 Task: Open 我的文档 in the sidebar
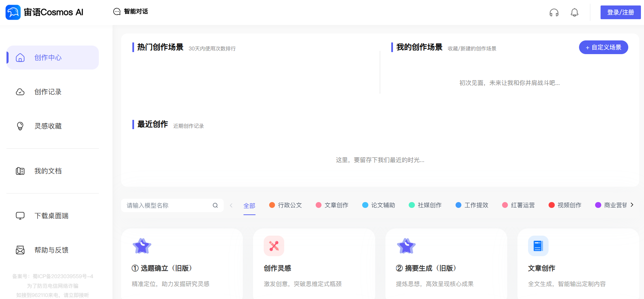(53, 171)
